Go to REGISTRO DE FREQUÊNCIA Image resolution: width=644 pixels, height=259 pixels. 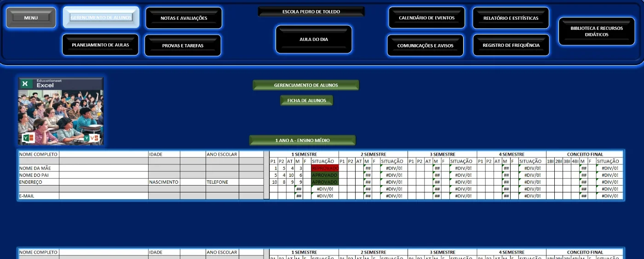[x=511, y=45]
